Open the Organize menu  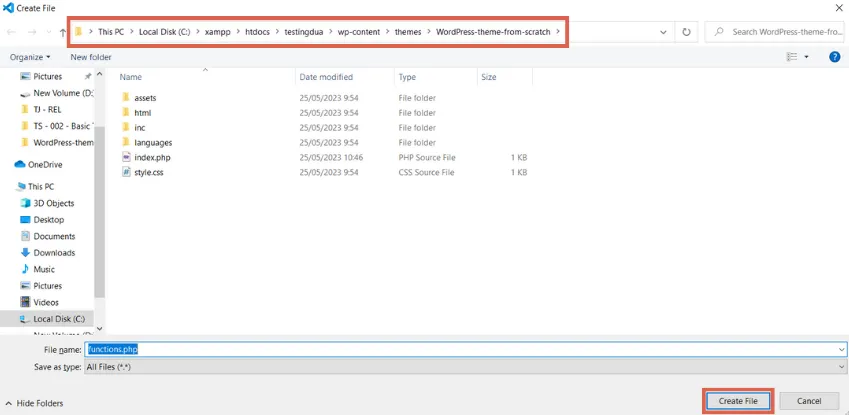pyautogui.click(x=30, y=57)
